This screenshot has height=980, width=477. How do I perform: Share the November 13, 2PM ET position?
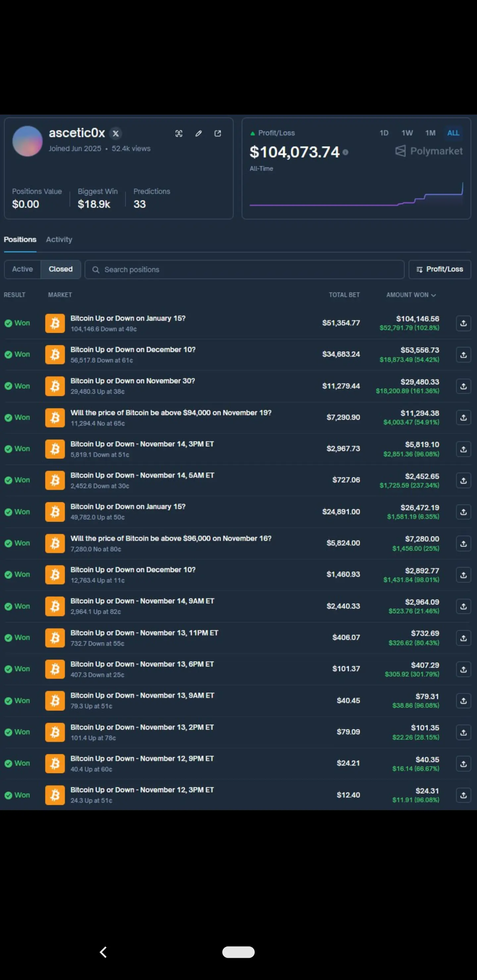(463, 732)
